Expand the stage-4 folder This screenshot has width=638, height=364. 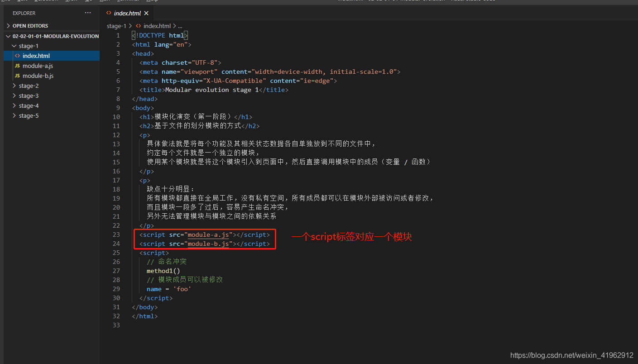pos(51,105)
